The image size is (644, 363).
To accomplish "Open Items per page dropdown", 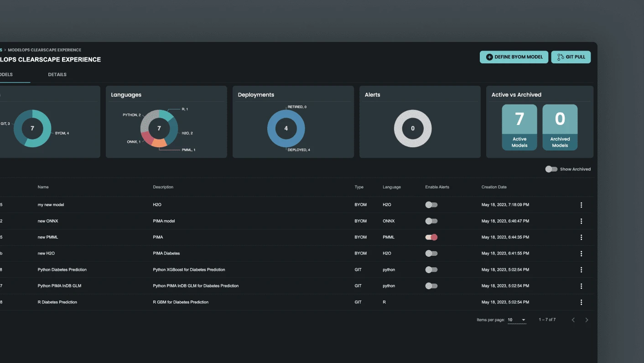I will point(517,320).
